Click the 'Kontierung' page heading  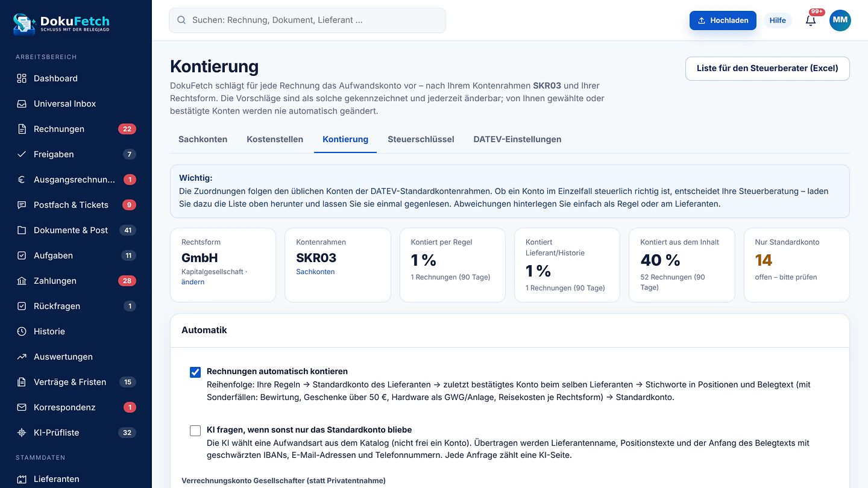(214, 66)
